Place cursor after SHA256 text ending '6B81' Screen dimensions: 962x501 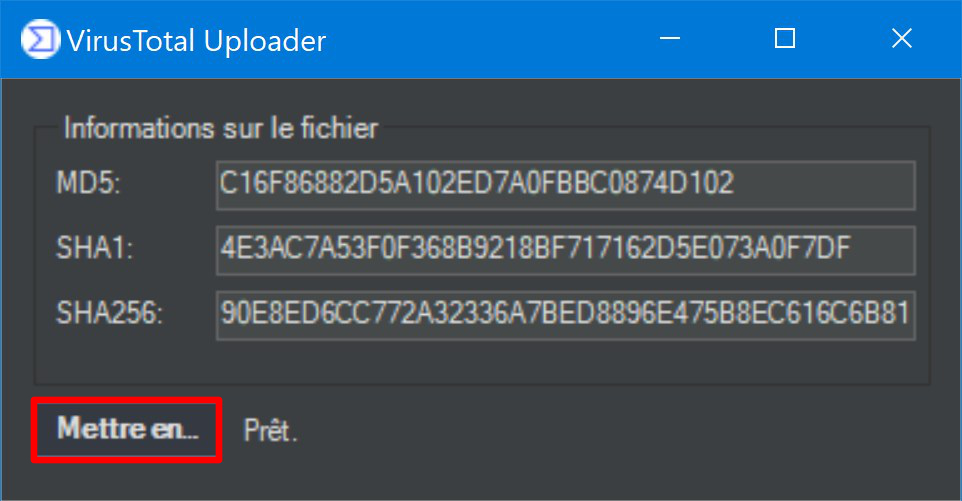911,315
